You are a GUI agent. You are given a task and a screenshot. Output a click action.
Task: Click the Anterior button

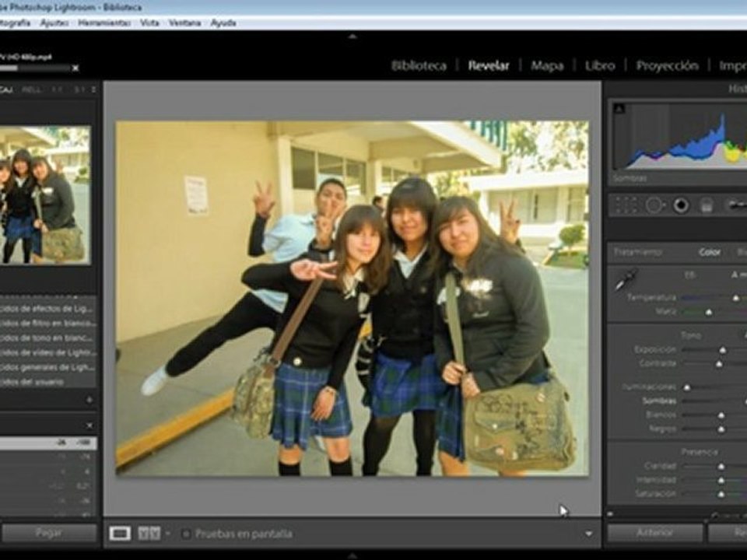tap(655, 533)
